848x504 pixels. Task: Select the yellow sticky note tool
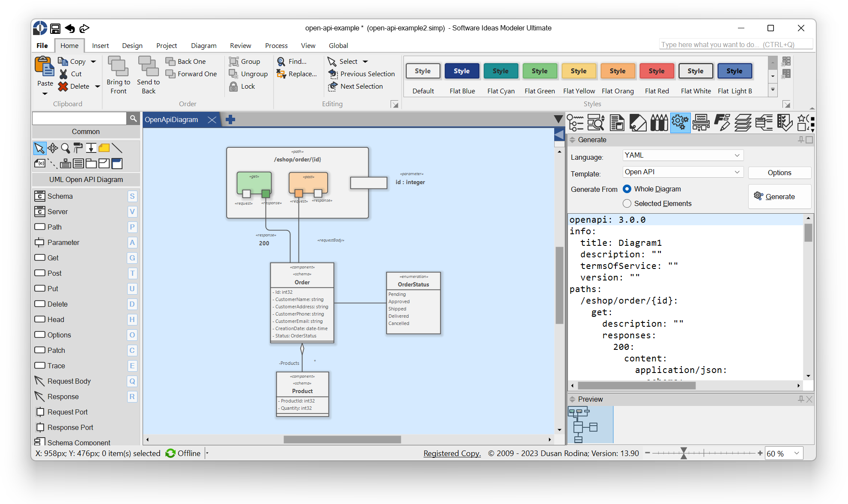pos(104,148)
